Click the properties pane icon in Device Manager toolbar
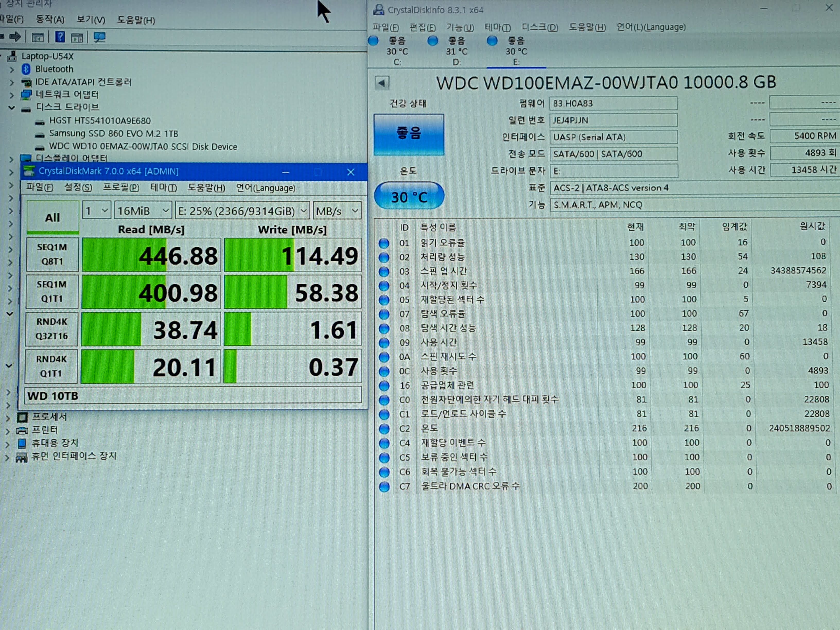Image resolution: width=840 pixels, height=630 pixels. click(38, 37)
